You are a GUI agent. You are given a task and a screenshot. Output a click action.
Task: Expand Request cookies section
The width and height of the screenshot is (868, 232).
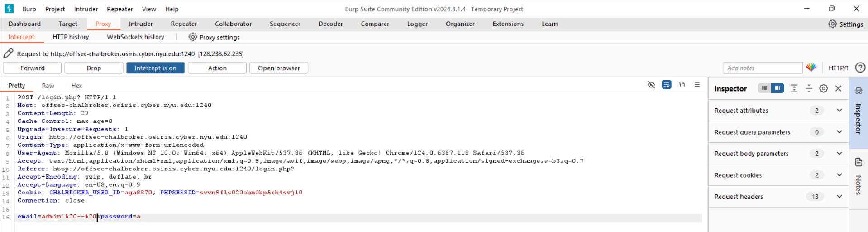(x=839, y=175)
